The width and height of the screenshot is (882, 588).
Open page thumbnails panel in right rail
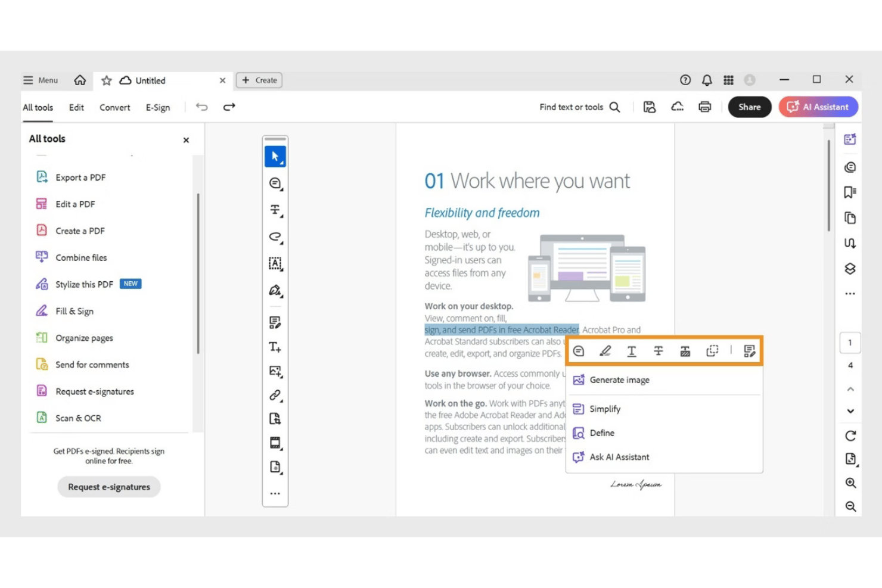point(850,218)
